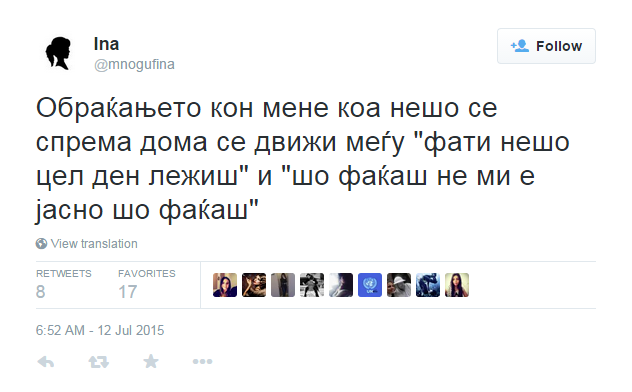The height and width of the screenshot is (392, 632).
Task: Click the tweet text body
Action: coord(302,159)
